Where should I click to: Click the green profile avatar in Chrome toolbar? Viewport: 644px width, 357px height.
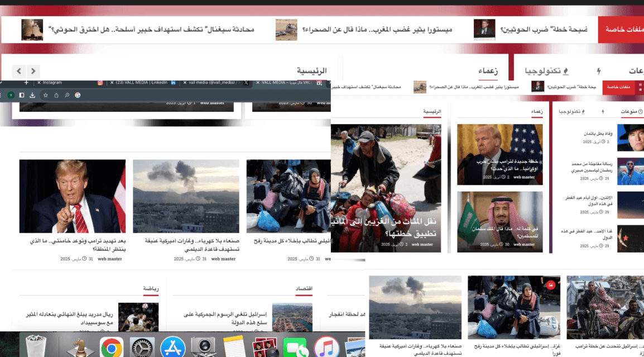coord(10,96)
